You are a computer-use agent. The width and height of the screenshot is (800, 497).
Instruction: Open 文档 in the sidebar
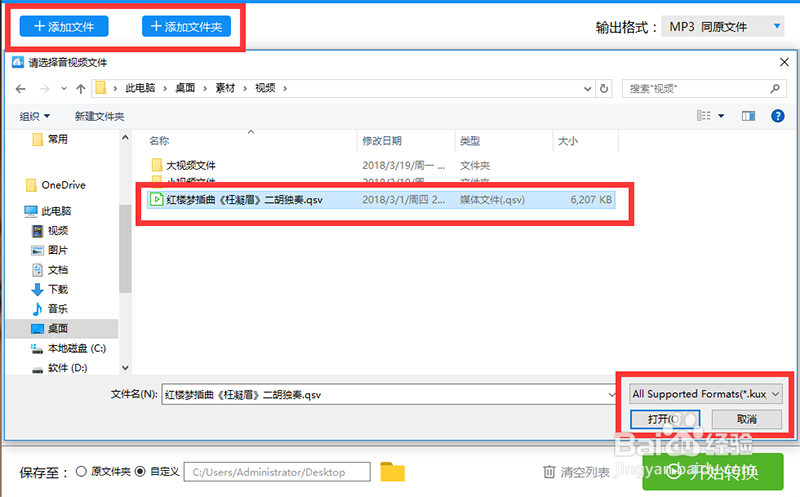click(58, 269)
